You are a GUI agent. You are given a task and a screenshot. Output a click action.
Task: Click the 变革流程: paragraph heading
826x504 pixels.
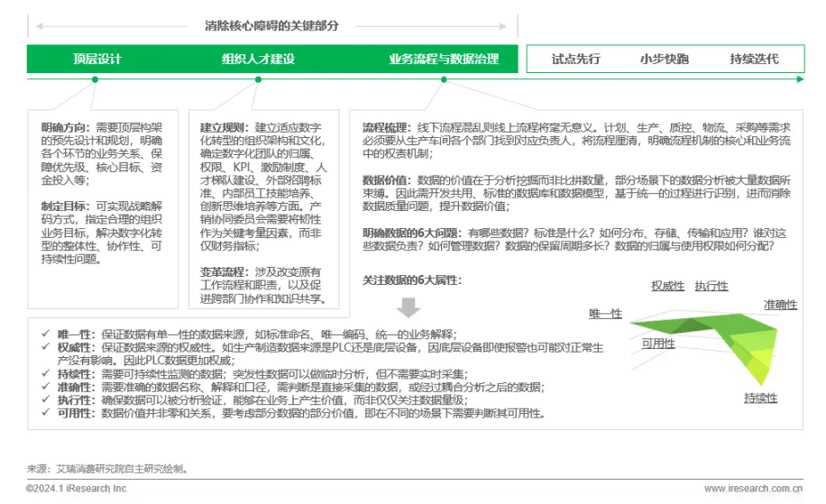coord(225,272)
